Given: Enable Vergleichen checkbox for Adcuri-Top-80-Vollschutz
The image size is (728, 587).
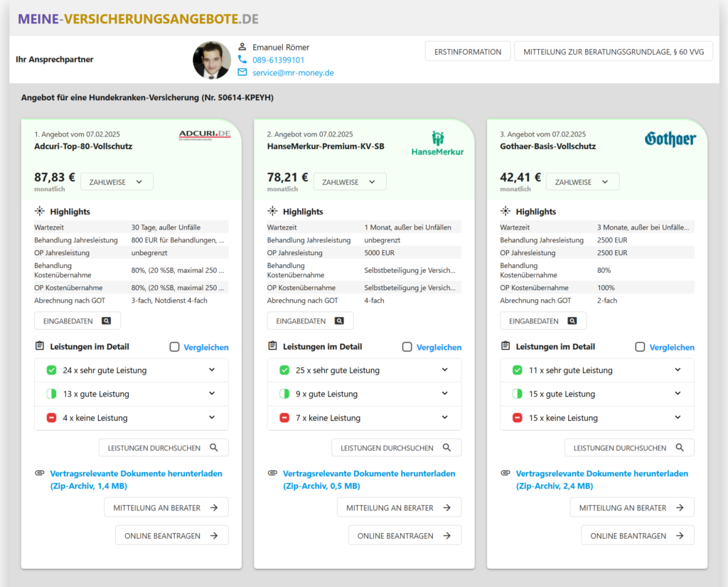Looking at the screenshot, I should click(174, 347).
